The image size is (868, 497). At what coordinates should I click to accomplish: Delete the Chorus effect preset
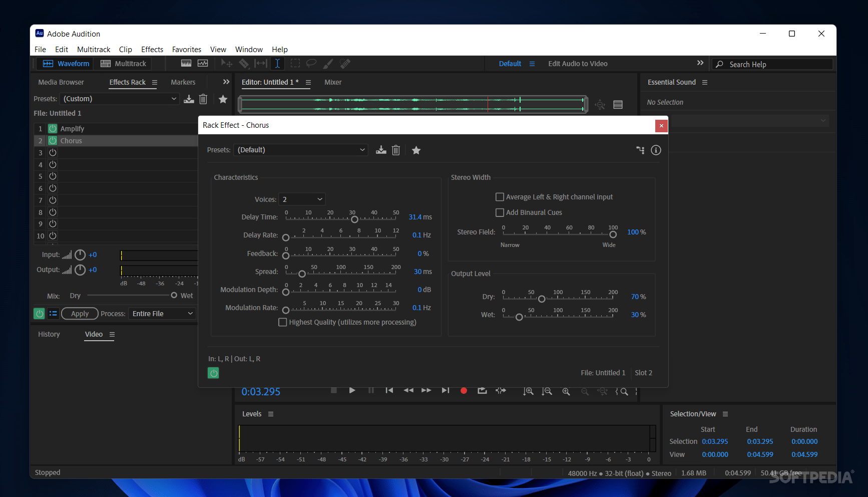coord(396,150)
